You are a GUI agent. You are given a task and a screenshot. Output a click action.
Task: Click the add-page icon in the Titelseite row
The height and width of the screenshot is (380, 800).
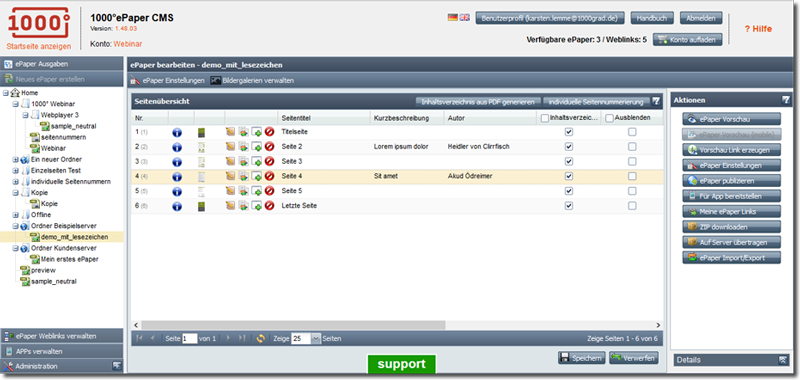pyautogui.click(x=257, y=132)
